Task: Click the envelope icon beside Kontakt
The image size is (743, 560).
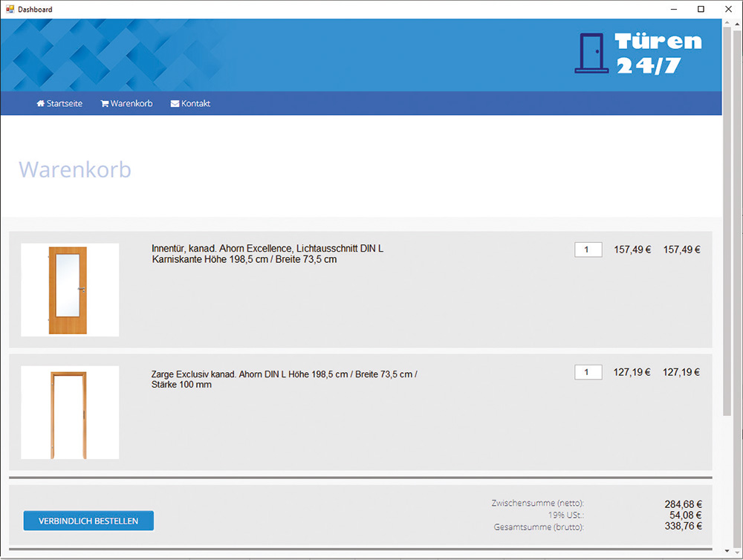Action: tap(175, 104)
